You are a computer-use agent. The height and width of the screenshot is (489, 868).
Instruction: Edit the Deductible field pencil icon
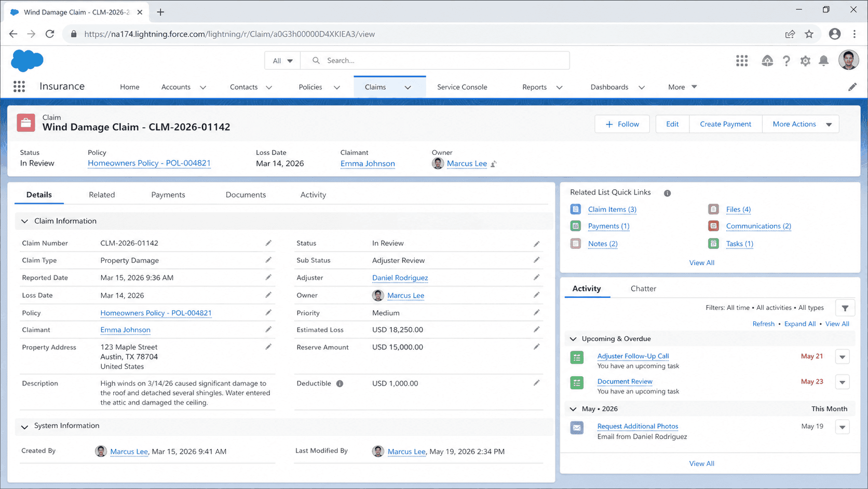click(x=536, y=384)
